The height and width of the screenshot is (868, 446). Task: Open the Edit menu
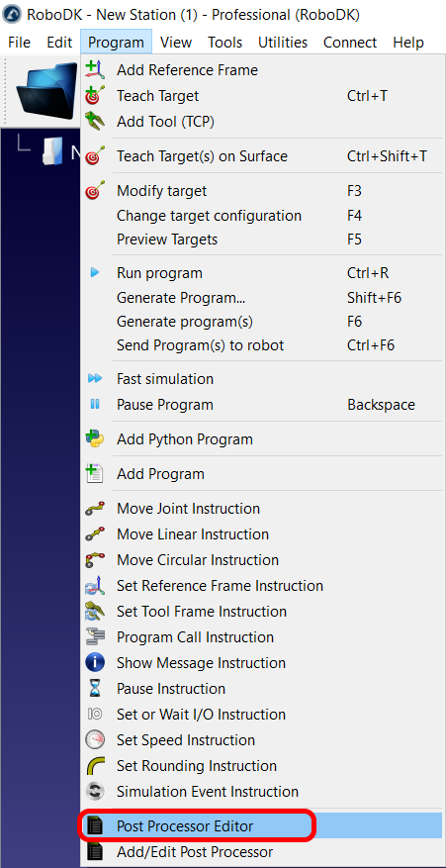[59, 43]
